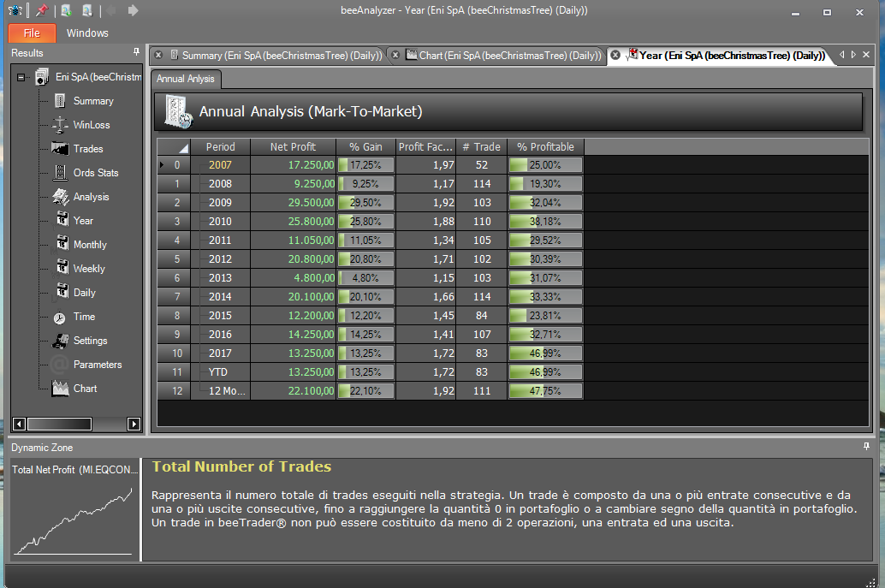This screenshot has height=588, width=885.
Task: Click the Results panel horizontal scrollbar thumb
Action: point(59,424)
